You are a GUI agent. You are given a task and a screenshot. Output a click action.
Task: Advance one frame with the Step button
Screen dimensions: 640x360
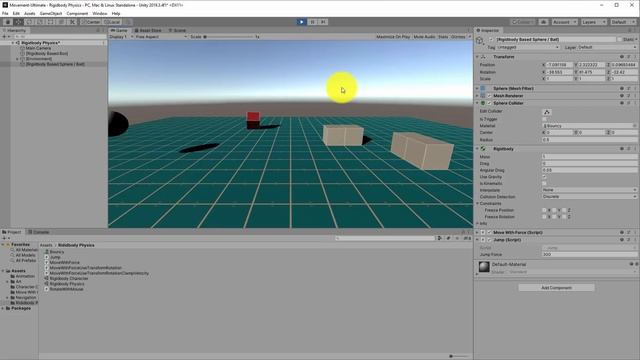(323, 22)
